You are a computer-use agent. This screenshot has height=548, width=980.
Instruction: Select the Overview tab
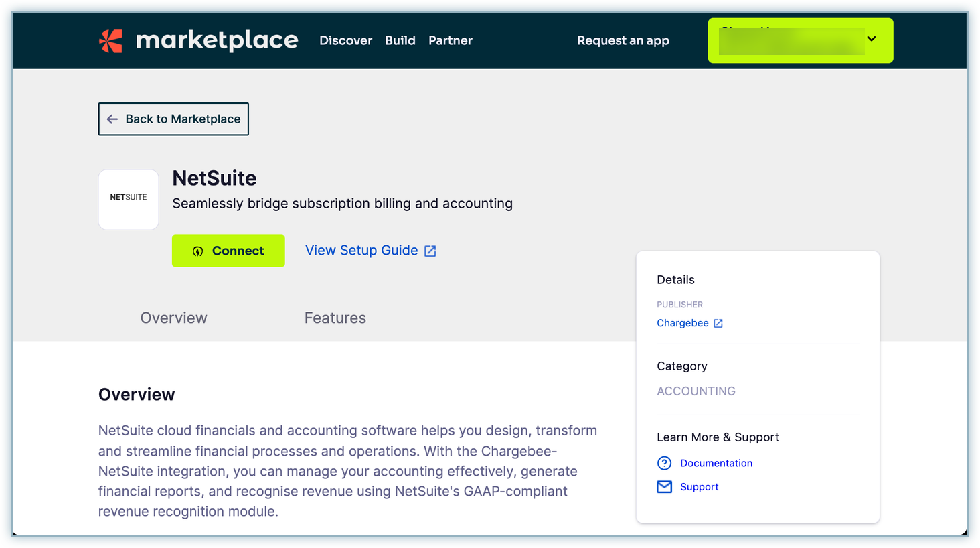point(173,318)
